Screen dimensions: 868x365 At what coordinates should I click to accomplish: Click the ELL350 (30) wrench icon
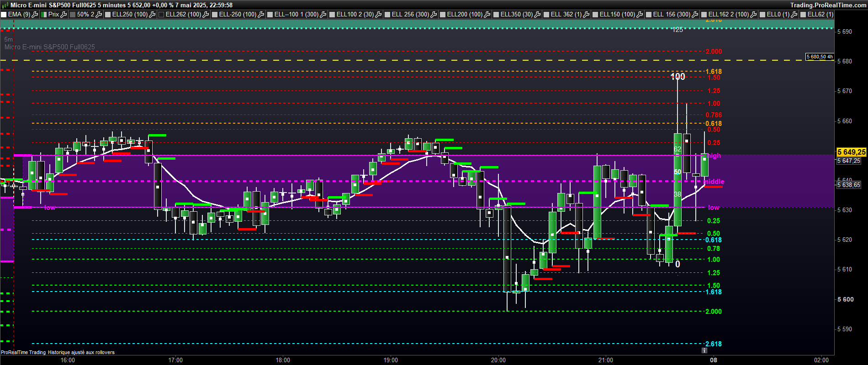click(x=538, y=14)
